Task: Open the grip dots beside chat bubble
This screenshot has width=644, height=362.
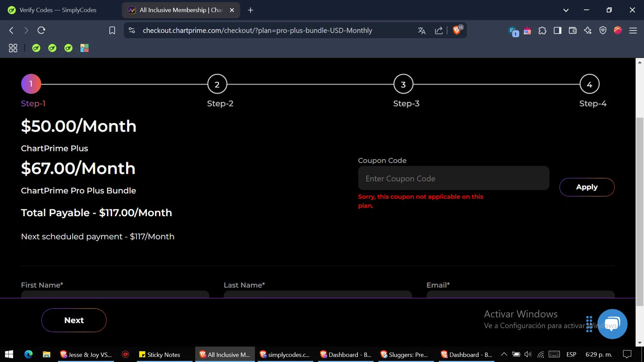Action: point(589,324)
